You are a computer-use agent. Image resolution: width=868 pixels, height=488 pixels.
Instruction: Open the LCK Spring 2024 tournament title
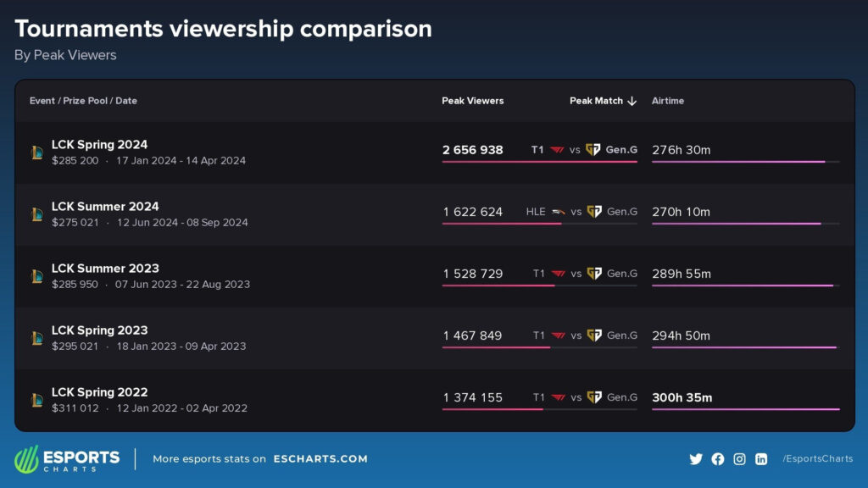100,144
